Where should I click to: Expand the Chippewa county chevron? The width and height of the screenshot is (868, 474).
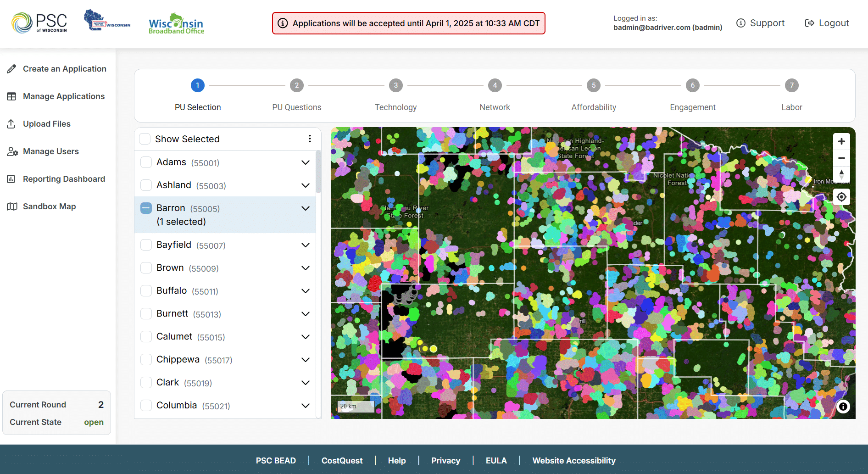coord(305,360)
